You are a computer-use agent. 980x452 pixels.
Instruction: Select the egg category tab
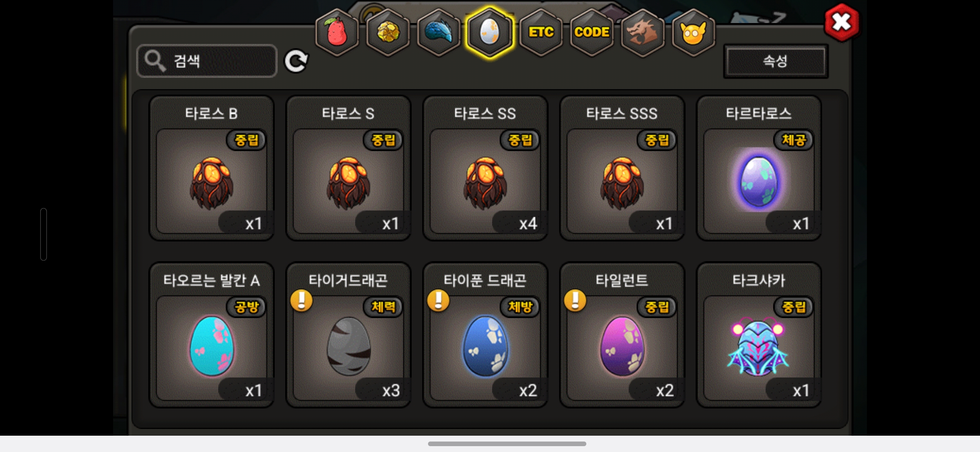490,33
